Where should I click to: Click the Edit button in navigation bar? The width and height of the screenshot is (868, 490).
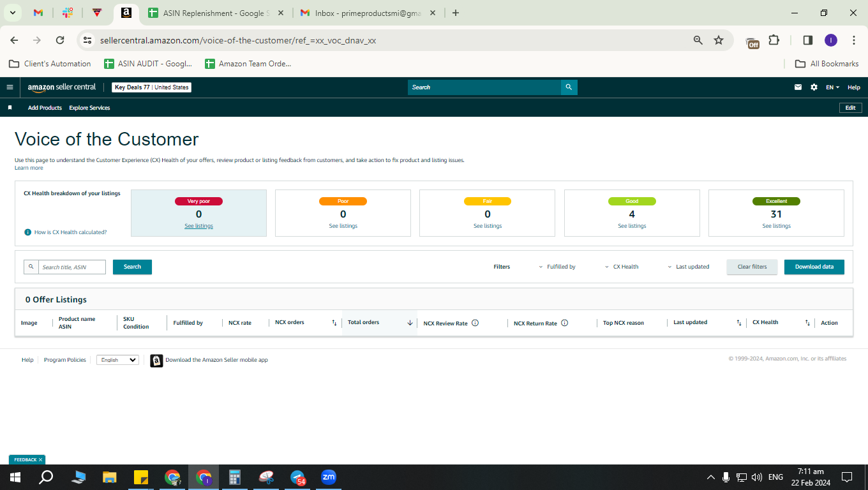click(x=850, y=108)
